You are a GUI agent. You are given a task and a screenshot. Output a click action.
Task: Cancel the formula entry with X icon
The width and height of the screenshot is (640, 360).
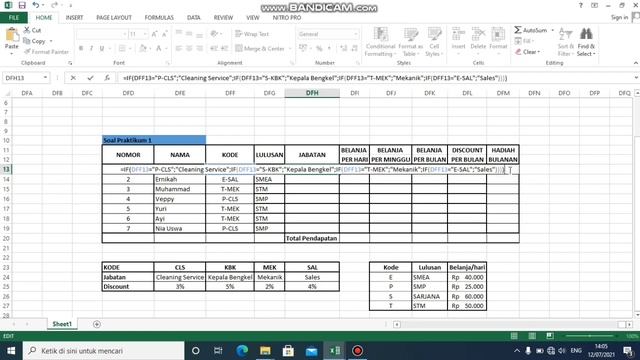coord(73,78)
